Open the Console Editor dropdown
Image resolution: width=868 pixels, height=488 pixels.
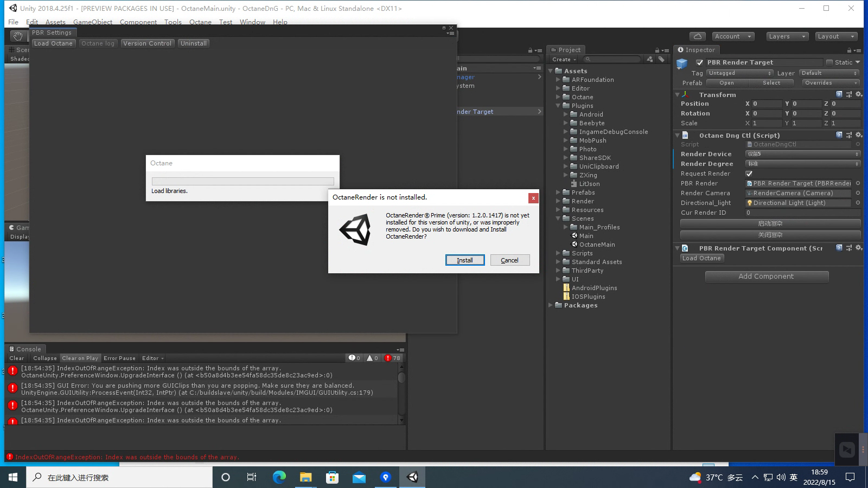(x=152, y=358)
